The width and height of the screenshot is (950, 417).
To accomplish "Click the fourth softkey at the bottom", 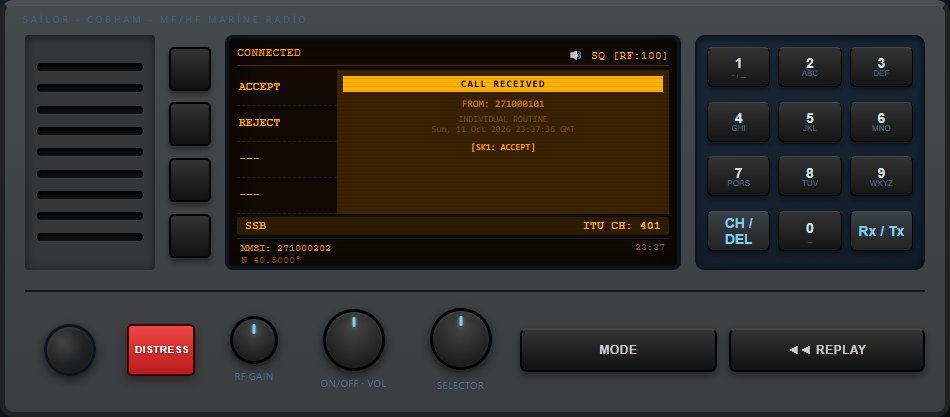I will [x=190, y=236].
